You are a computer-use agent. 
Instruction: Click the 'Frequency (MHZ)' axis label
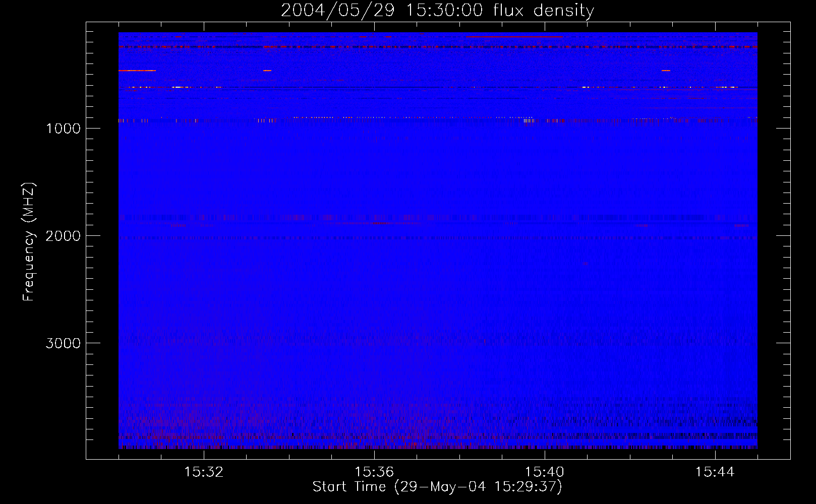point(29,242)
